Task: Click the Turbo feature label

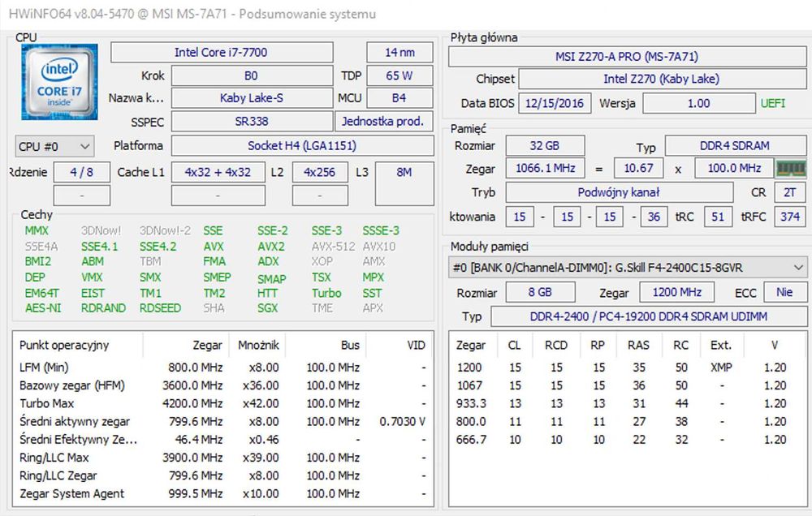Action: tap(326, 294)
